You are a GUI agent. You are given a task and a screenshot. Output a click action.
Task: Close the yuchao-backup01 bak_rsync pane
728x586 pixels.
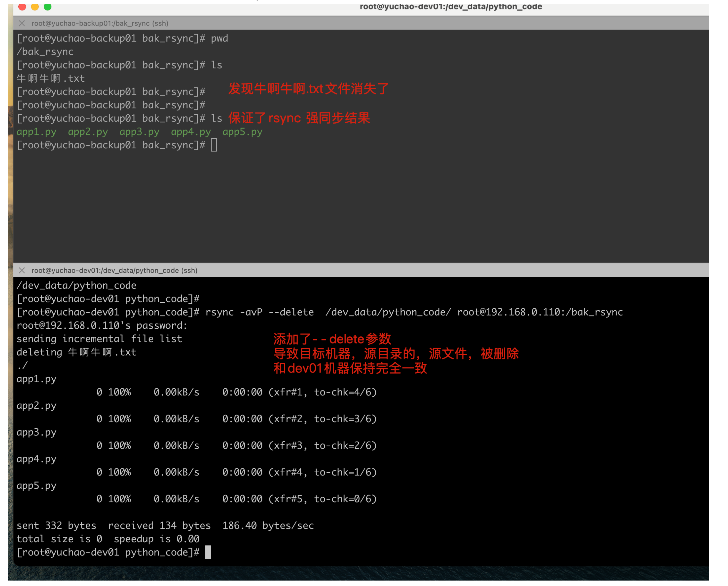click(x=22, y=23)
